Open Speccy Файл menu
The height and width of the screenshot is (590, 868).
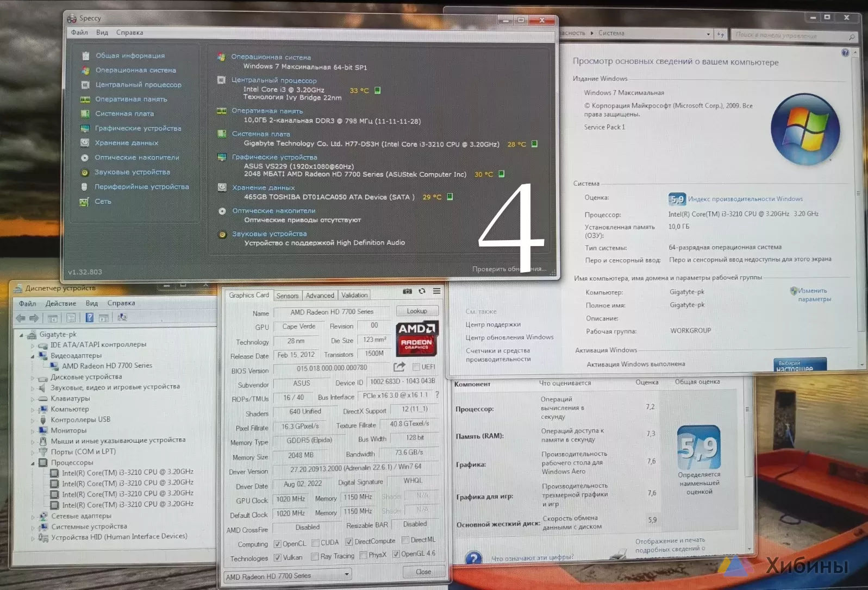pyautogui.click(x=79, y=33)
